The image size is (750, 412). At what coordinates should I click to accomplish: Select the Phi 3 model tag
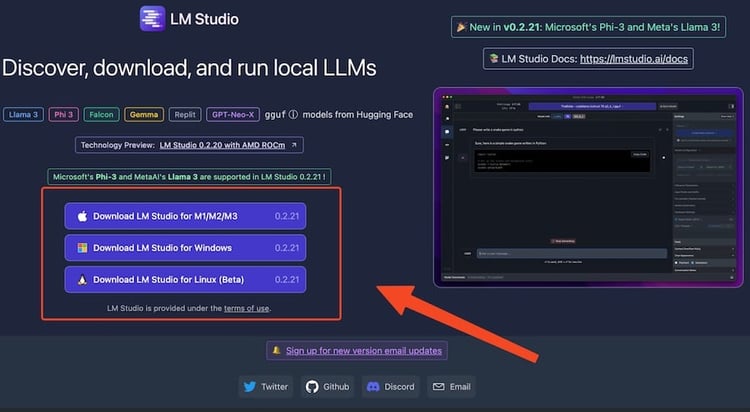tap(64, 115)
